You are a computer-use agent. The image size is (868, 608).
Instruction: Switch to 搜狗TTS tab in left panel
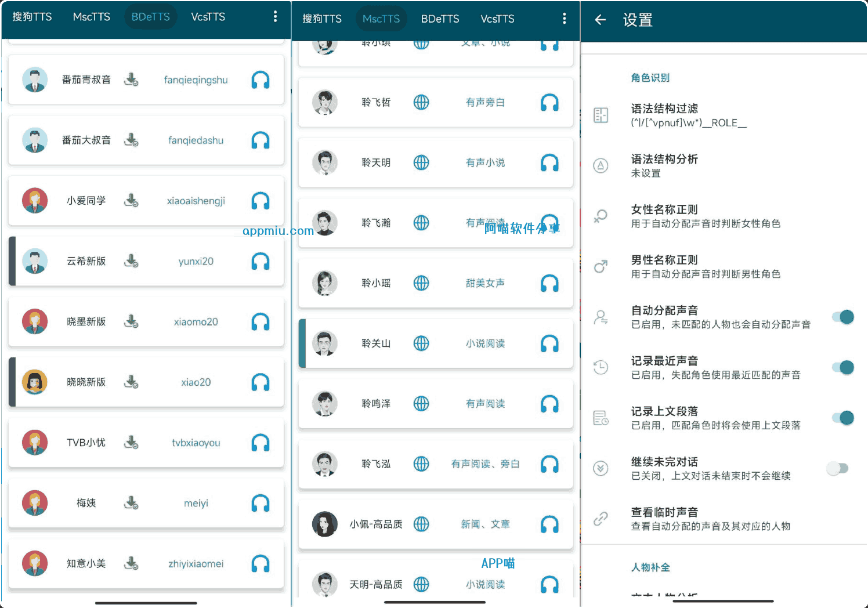pos(32,17)
